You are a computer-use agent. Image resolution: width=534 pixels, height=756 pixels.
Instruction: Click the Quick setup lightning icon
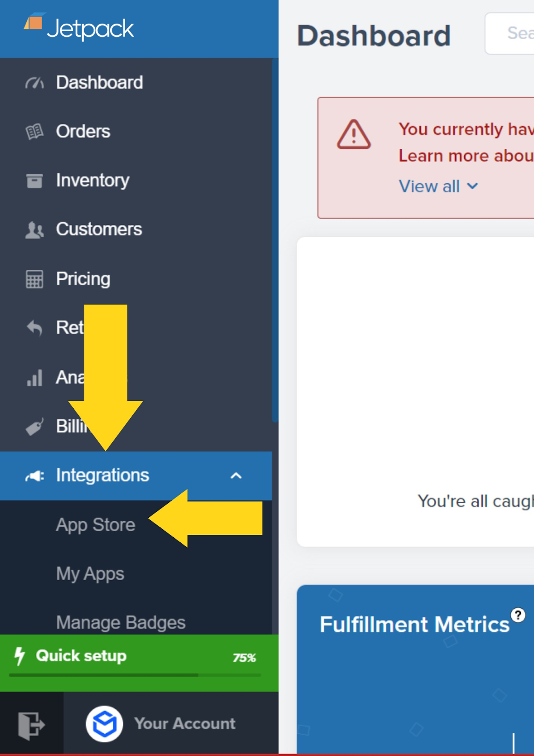click(19, 656)
